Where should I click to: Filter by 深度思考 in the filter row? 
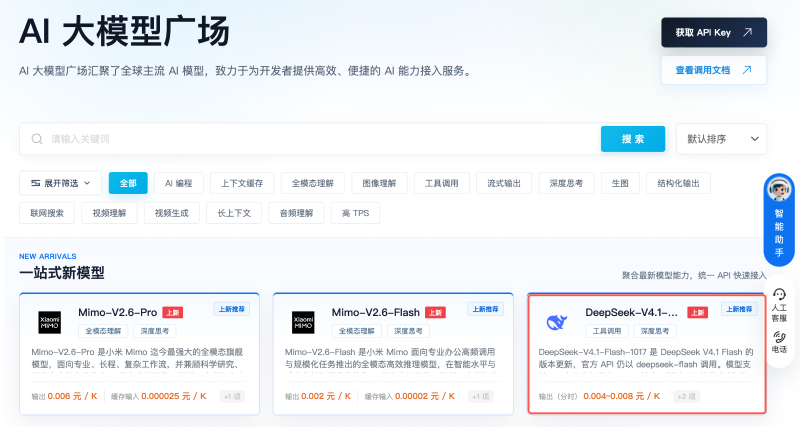566,183
